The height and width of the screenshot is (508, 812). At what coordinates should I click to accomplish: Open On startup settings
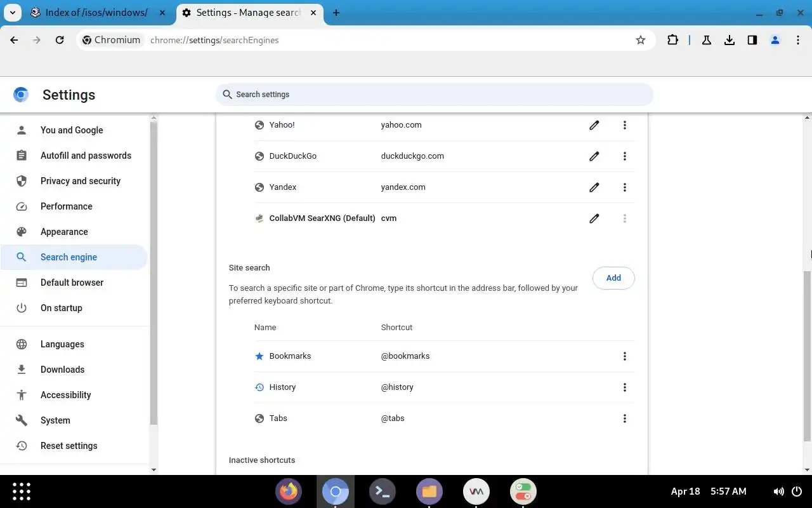tap(74, 308)
